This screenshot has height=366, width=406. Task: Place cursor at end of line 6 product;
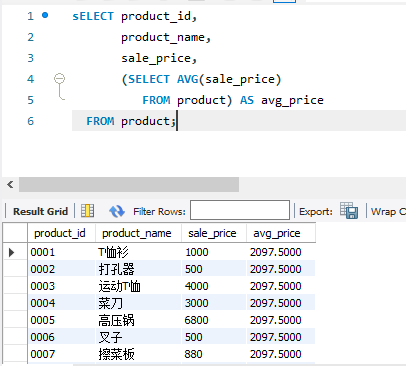pos(176,121)
